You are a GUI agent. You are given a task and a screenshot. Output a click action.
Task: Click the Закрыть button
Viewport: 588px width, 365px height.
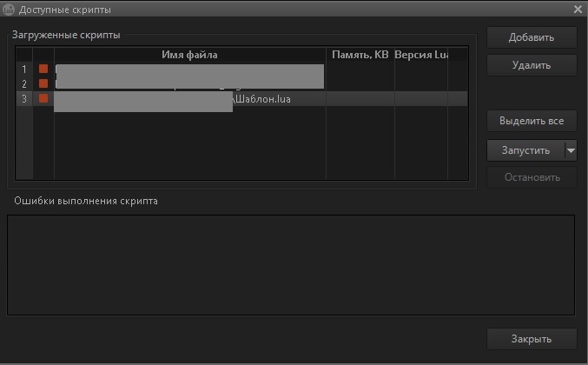pos(532,339)
